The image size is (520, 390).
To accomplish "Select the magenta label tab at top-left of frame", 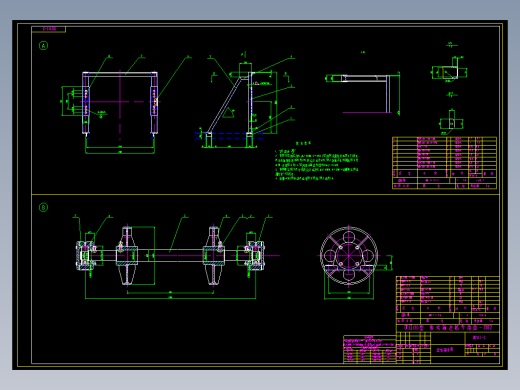I will pyautogui.click(x=49, y=29).
